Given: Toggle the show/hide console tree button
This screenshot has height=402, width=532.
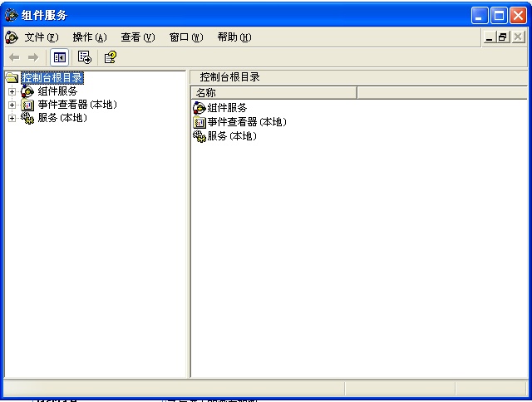Looking at the screenshot, I should pos(59,57).
